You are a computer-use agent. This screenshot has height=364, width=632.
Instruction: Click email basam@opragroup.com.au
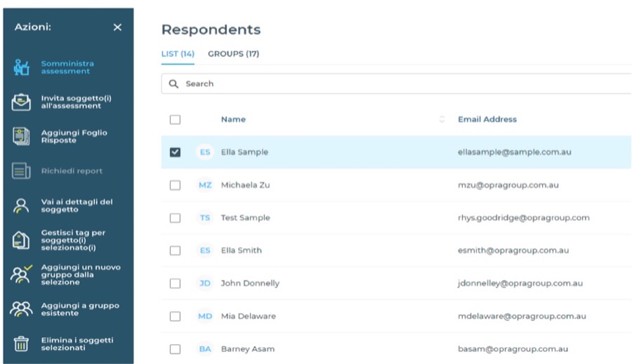pyautogui.click(x=513, y=349)
